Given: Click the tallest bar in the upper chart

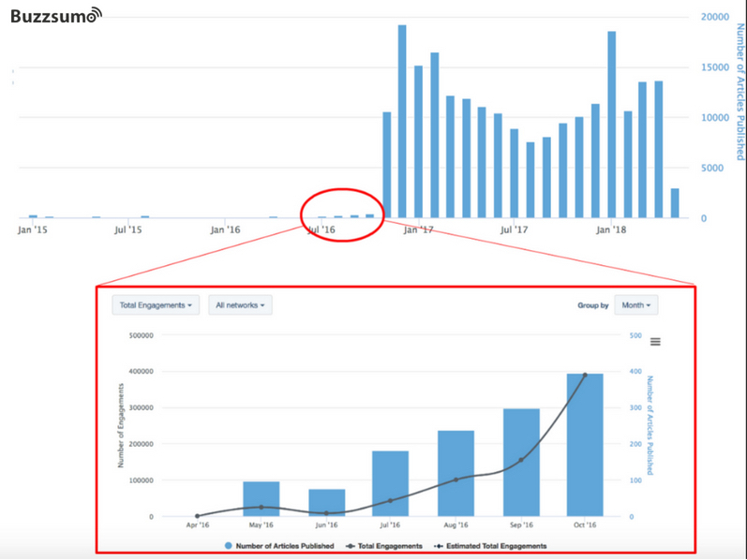Looking at the screenshot, I should click(402, 122).
